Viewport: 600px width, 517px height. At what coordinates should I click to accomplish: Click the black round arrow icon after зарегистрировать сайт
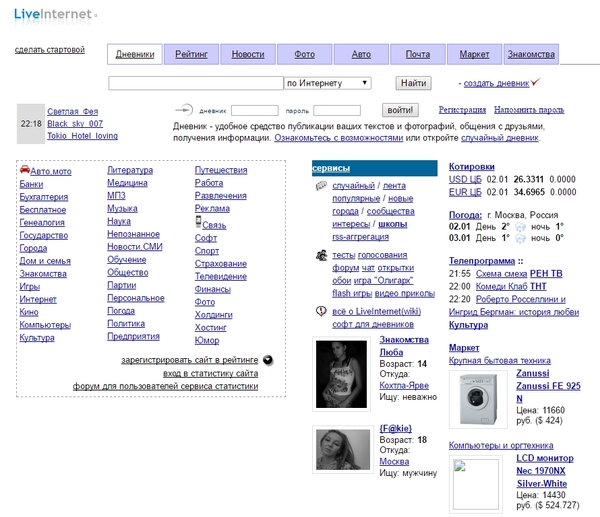268,360
